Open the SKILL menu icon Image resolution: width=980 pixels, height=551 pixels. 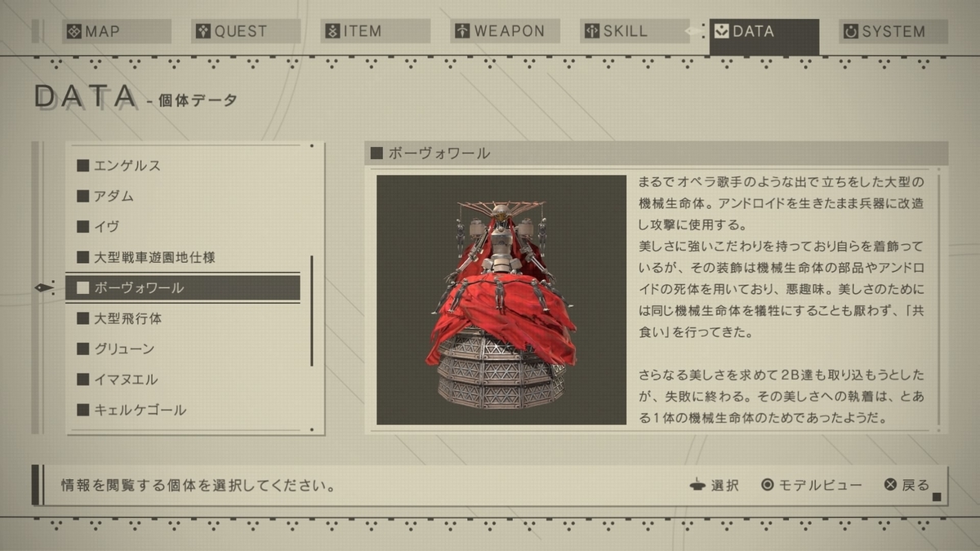592,32
